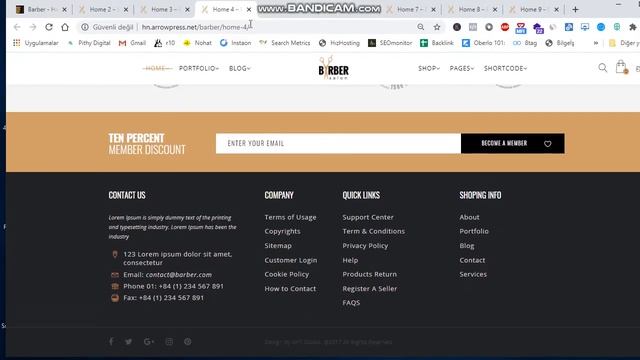Click the red ABP extension icon

505,27
